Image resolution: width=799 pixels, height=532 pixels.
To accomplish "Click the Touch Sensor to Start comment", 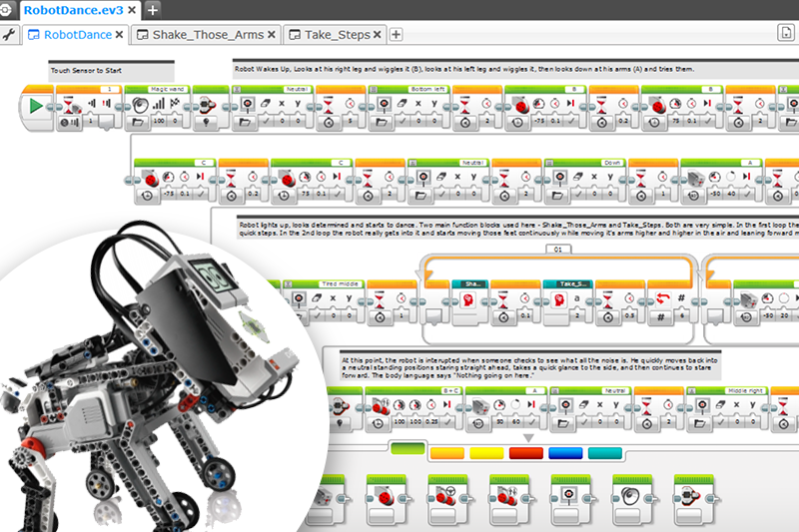I will (111, 70).
